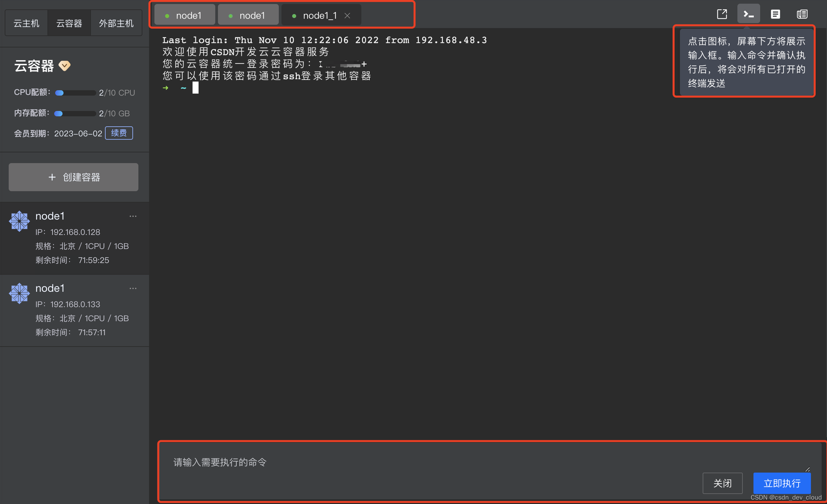The image size is (827, 504).
Task: Click the copy terminal output icon
Action: pyautogui.click(x=802, y=14)
